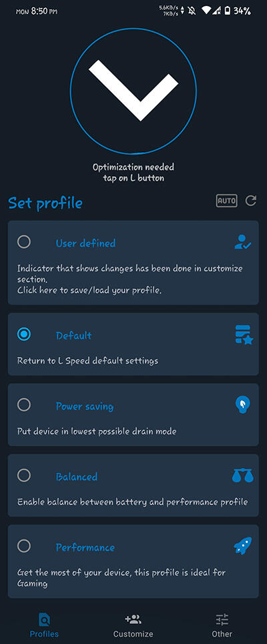The image size is (267, 644).
Task: Toggle the AUTO profile icon
Action: (226, 201)
